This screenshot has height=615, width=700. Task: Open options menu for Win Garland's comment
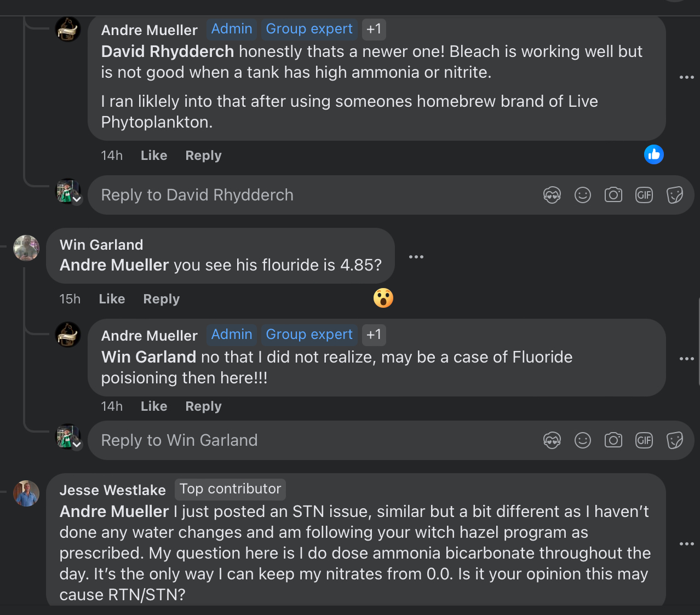(x=416, y=256)
